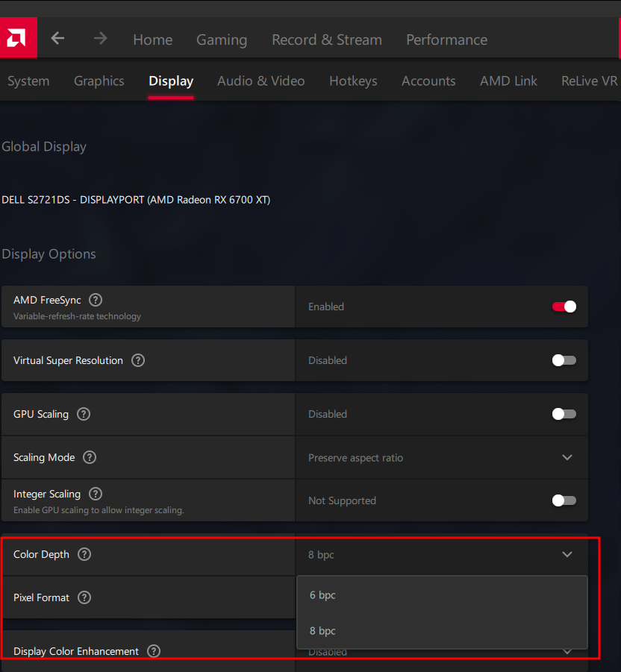Disable the AMD FreeSync toggle

(x=564, y=307)
